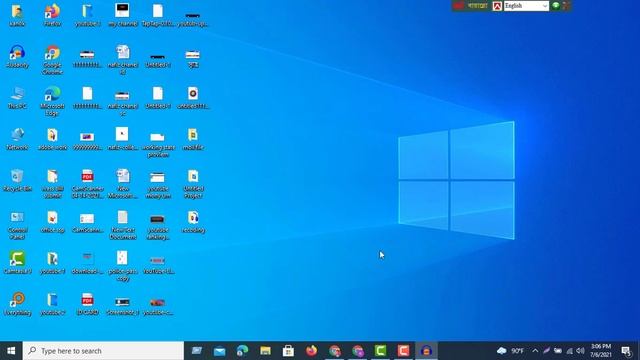
Task: Select the ID CARD PDF file
Action: click(87, 304)
